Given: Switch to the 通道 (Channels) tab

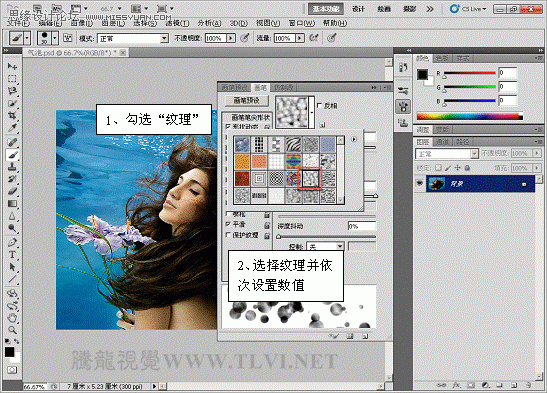Looking at the screenshot, I should (443, 142).
